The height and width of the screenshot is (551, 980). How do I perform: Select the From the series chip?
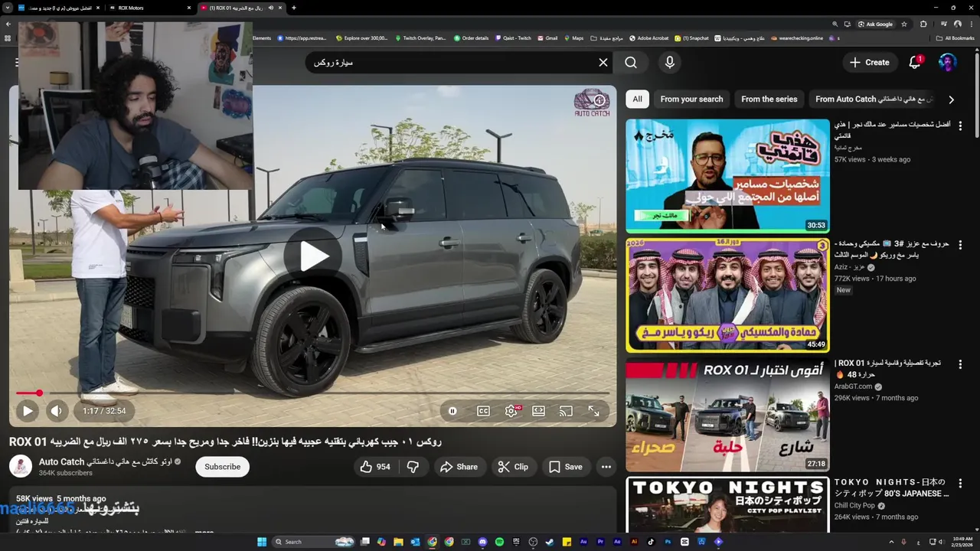(x=769, y=99)
